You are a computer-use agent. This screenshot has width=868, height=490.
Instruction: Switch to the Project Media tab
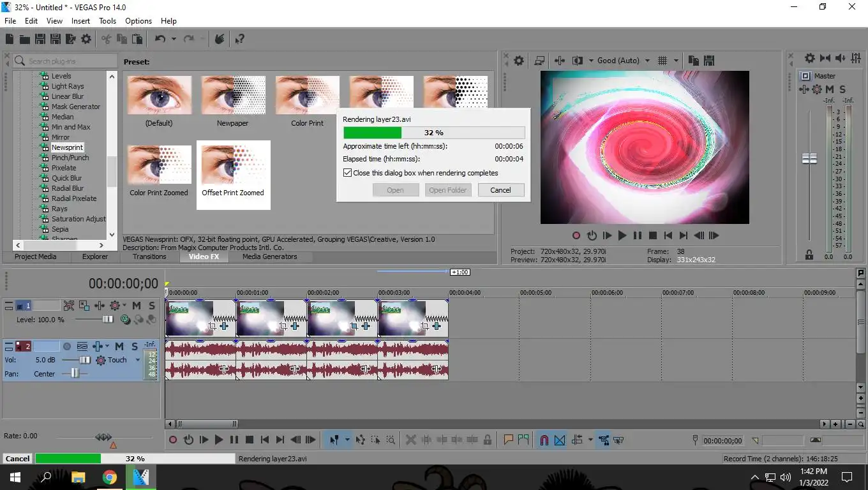tap(36, 256)
